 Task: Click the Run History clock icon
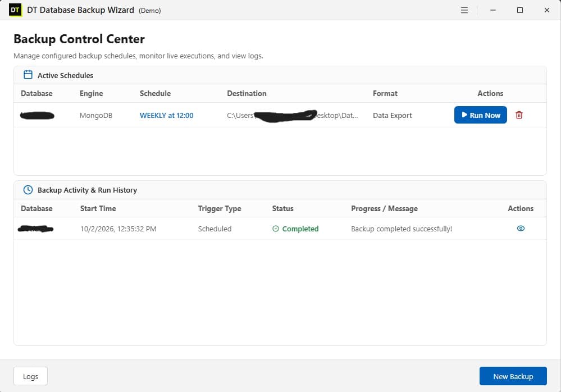[28, 190]
